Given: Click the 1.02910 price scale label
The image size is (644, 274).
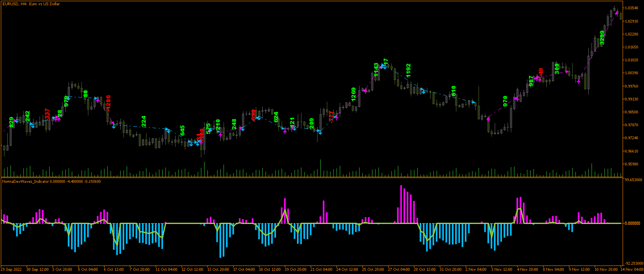Looking at the screenshot, I should [632, 21].
